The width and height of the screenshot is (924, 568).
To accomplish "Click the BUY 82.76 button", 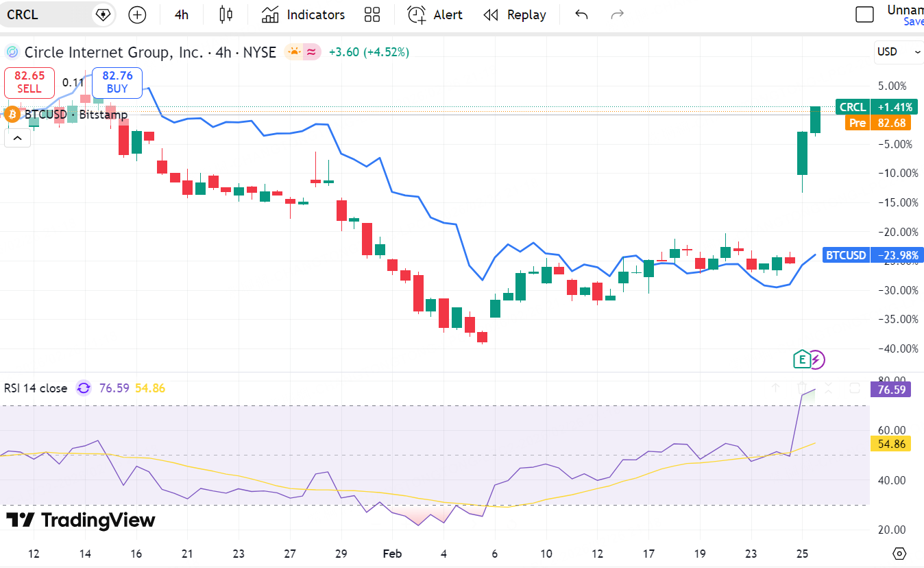I will [x=117, y=82].
